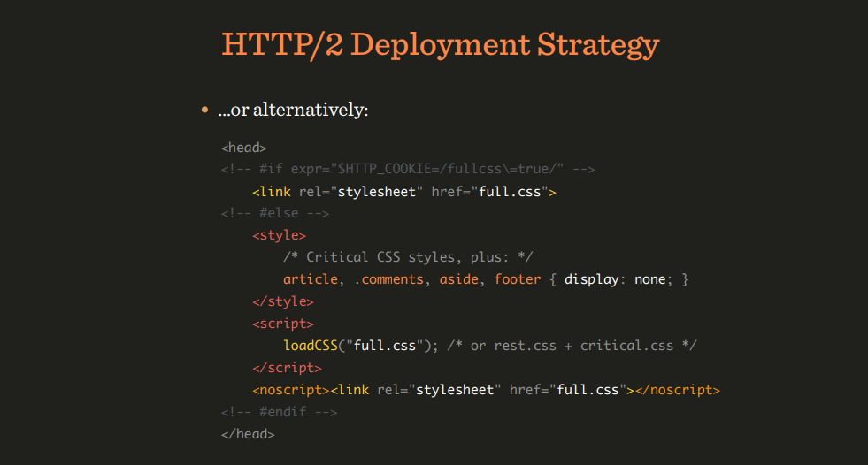Click the opening <script> tag
The height and width of the screenshot is (465, 868).
(283, 324)
